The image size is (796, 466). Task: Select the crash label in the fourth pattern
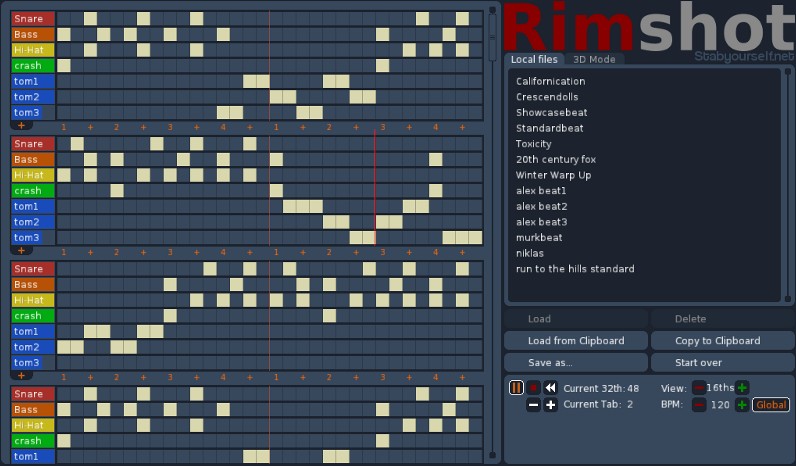tap(32, 441)
